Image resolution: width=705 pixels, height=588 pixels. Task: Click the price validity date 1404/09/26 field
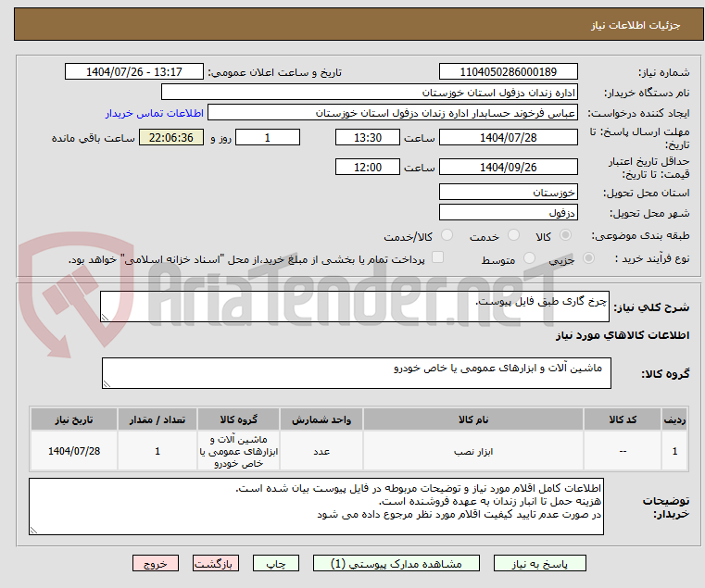click(x=508, y=168)
